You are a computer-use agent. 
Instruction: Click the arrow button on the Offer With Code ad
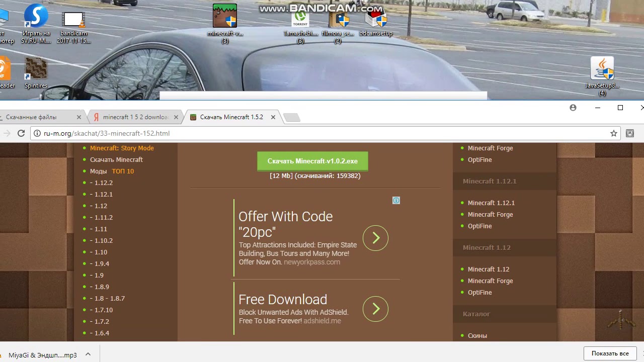(x=375, y=238)
